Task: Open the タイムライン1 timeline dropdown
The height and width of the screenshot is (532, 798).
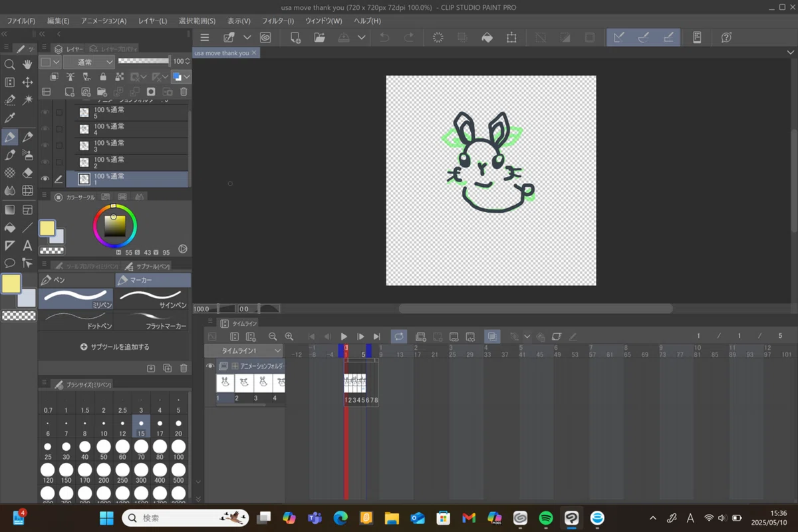Action: (244, 350)
